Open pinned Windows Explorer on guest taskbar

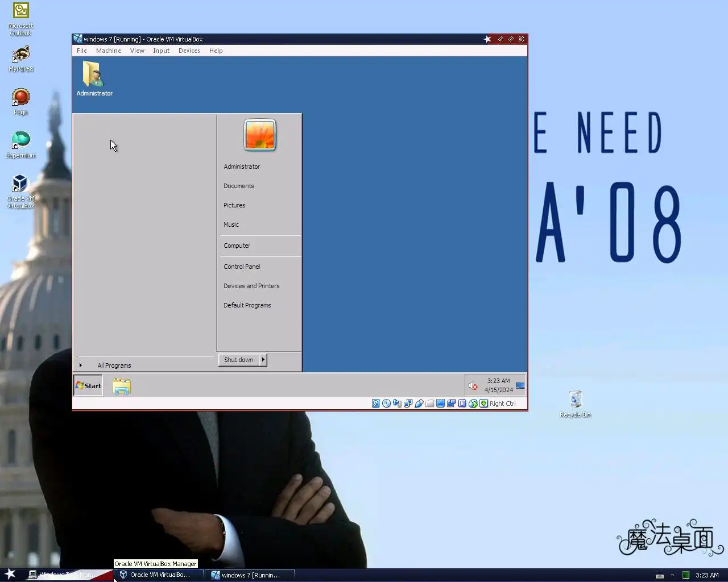pyautogui.click(x=122, y=386)
